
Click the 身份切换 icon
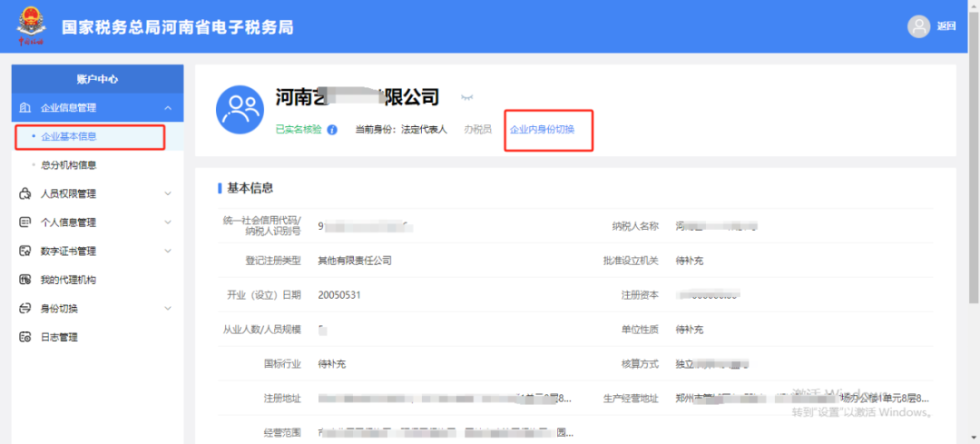click(25, 309)
